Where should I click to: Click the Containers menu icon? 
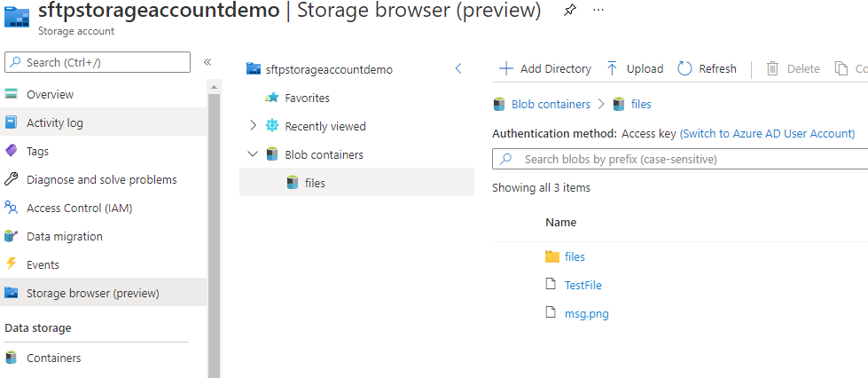coord(11,358)
